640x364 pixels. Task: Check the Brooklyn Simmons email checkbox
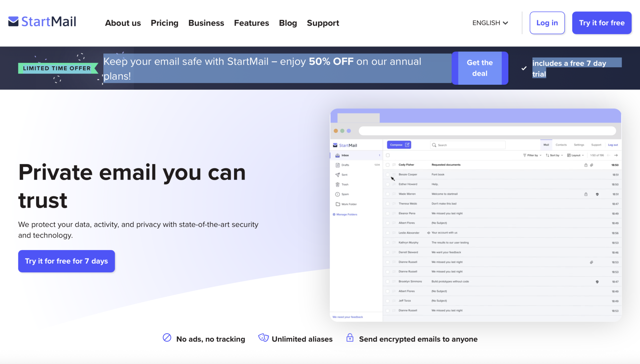point(388,282)
